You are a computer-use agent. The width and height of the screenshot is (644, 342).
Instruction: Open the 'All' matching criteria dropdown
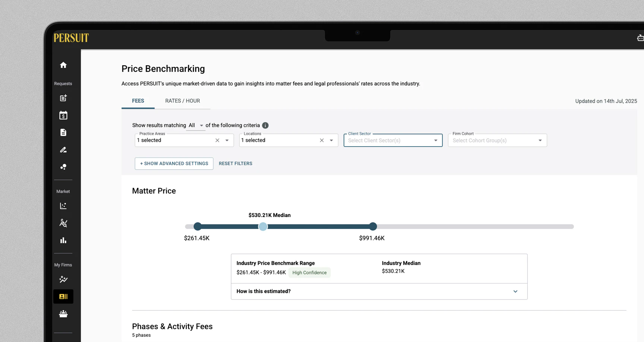point(196,125)
